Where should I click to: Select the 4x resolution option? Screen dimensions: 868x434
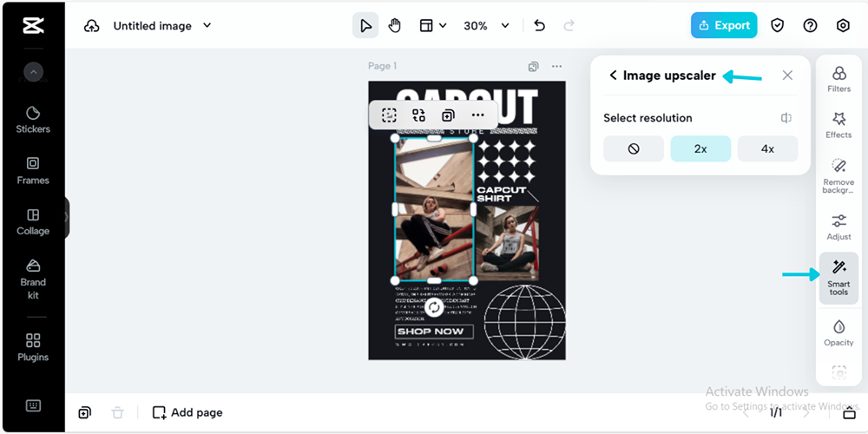point(767,149)
